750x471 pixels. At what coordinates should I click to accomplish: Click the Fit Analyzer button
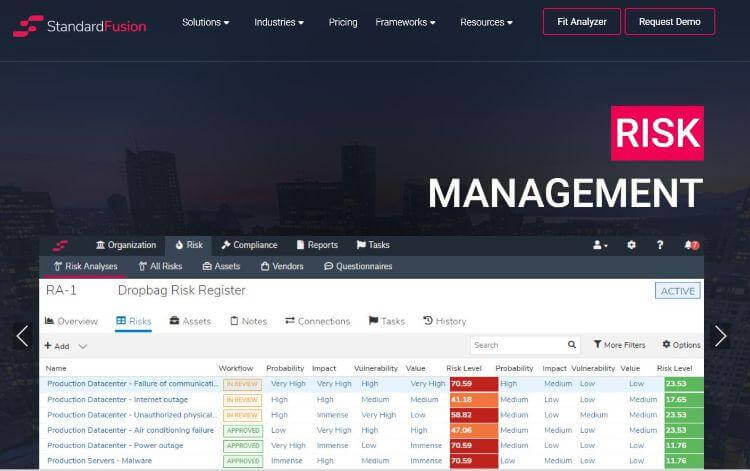[x=582, y=22]
